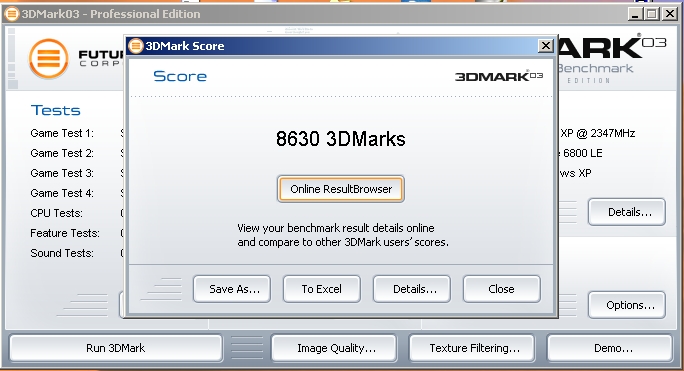Click the 3DMark Score title bar icon
The height and width of the screenshot is (371, 684).
136,46
